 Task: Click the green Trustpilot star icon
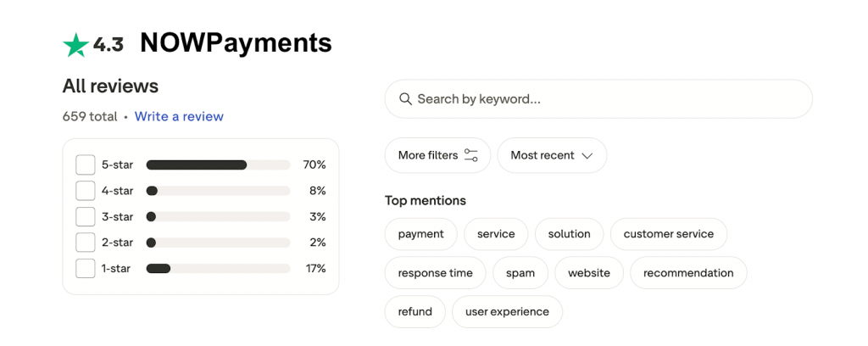[75, 45]
